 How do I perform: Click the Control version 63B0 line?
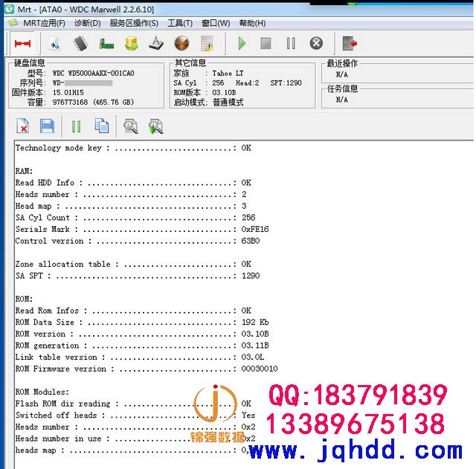[138, 241]
